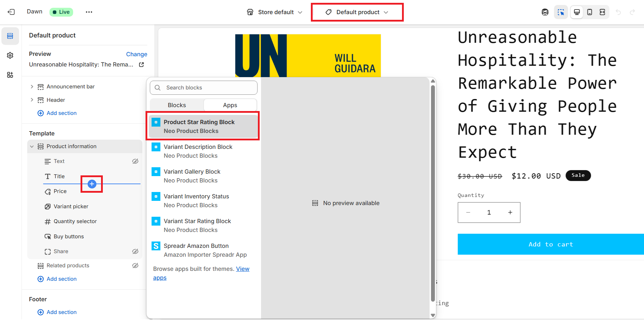Click Variant Inventory Status app icon

(x=156, y=196)
